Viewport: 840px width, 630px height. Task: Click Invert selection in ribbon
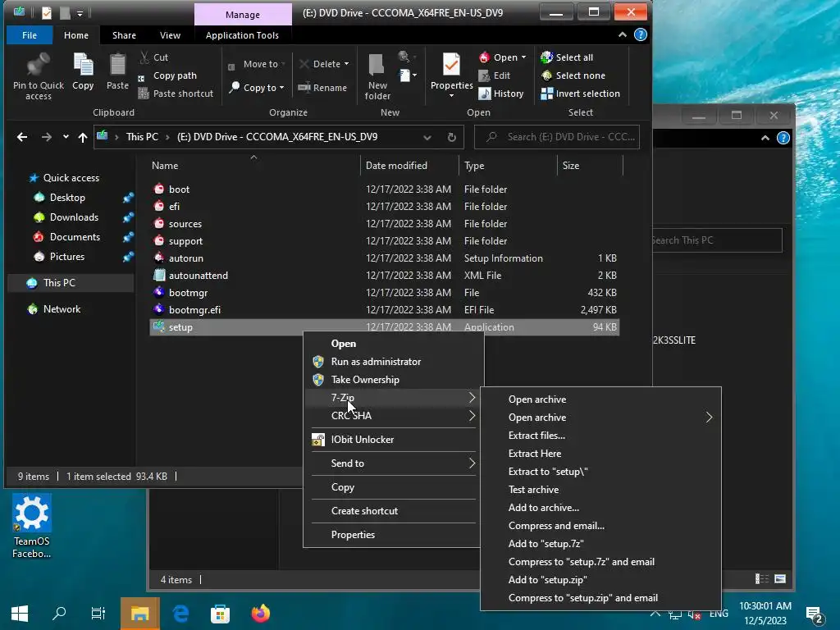[580, 94]
